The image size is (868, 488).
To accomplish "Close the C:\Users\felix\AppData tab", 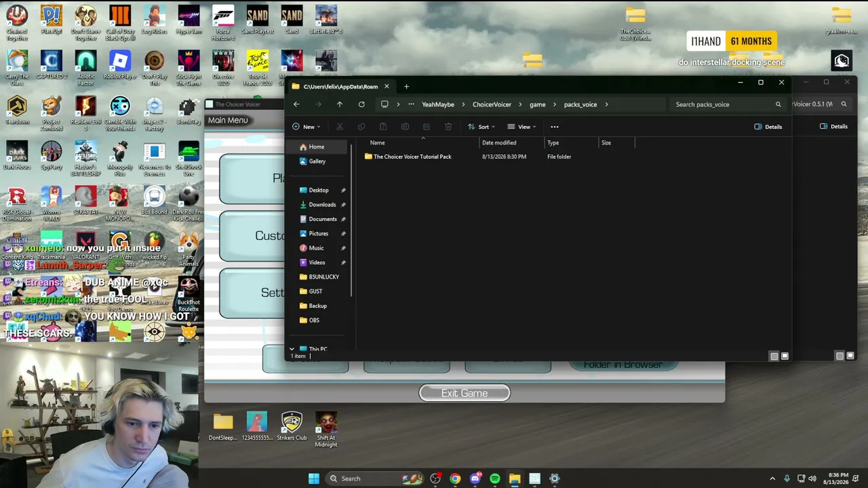I will point(387,86).
